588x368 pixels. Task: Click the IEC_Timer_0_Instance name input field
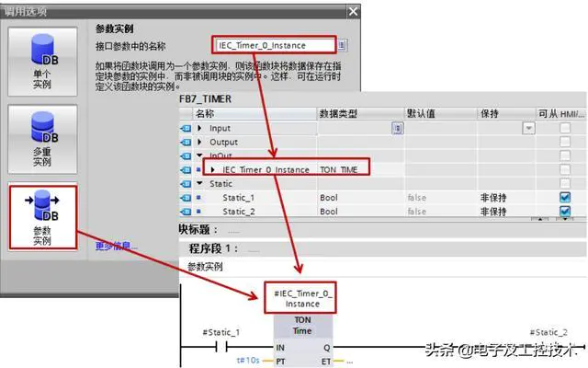(x=275, y=45)
